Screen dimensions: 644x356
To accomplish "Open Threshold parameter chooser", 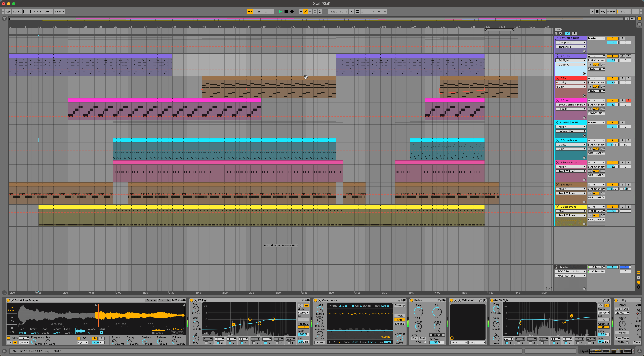I will coord(571,47).
